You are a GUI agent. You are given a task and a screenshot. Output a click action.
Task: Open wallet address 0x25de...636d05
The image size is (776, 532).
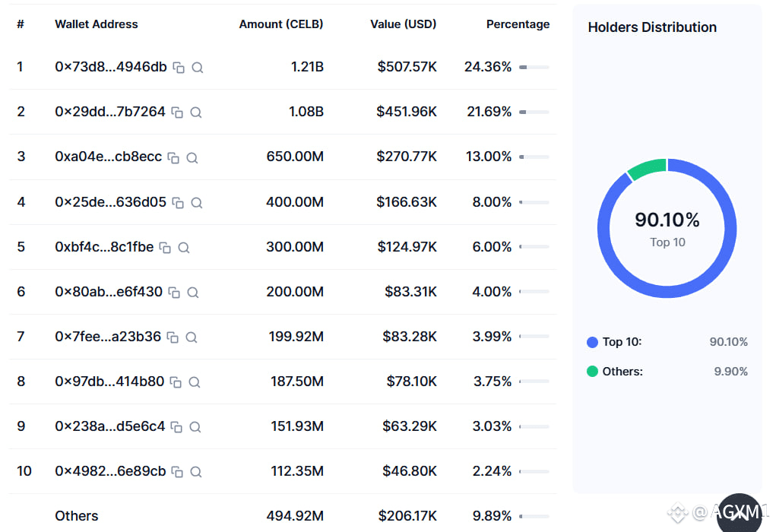tap(110, 202)
